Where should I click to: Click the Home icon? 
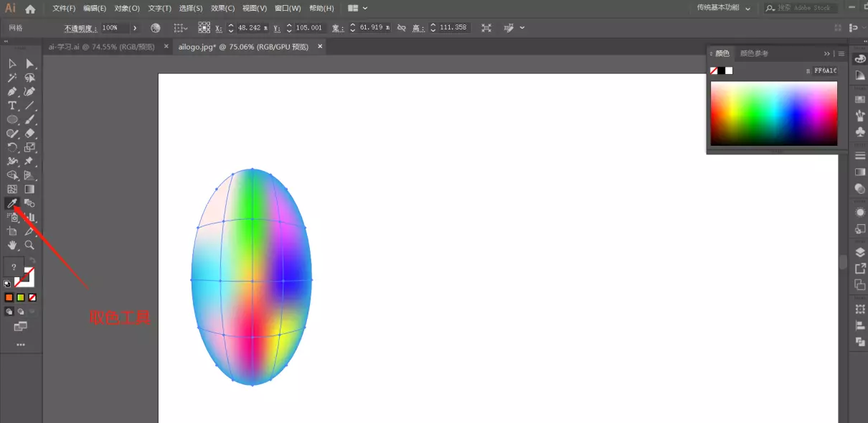[30, 9]
